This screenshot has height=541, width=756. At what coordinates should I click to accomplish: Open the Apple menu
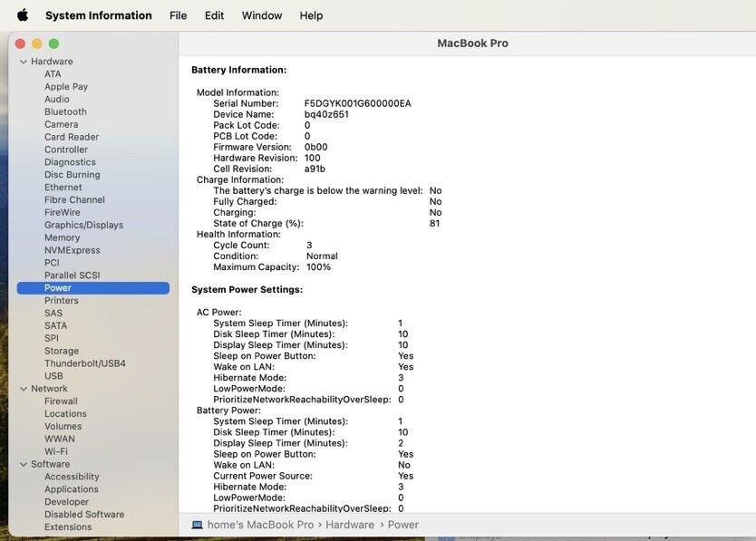pyautogui.click(x=23, y=15)
